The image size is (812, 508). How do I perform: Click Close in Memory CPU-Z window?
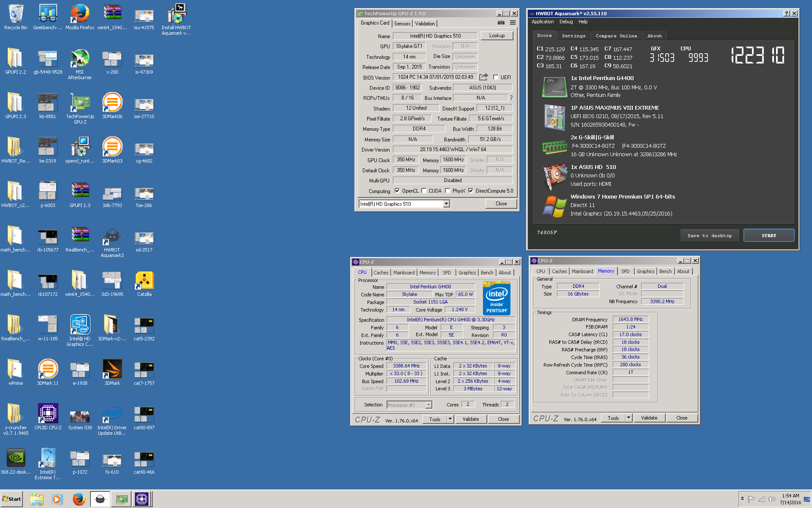[x=682, y=418]
